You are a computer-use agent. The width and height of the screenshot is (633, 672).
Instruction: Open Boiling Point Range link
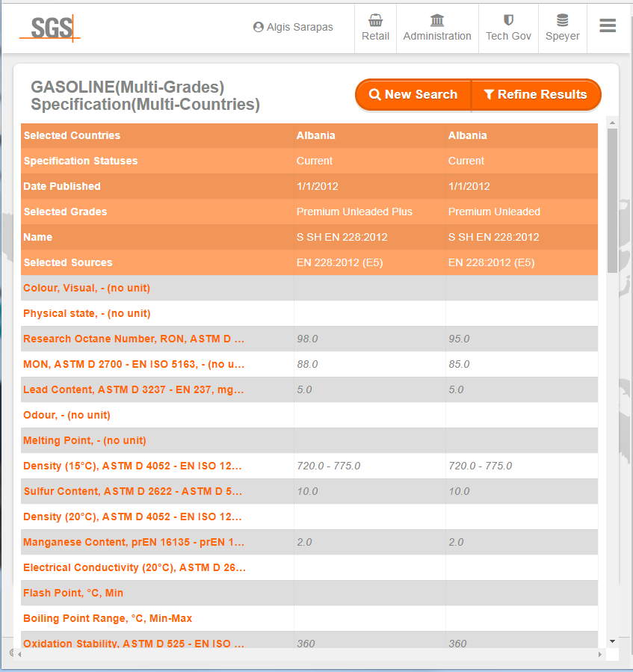point(108,618)
